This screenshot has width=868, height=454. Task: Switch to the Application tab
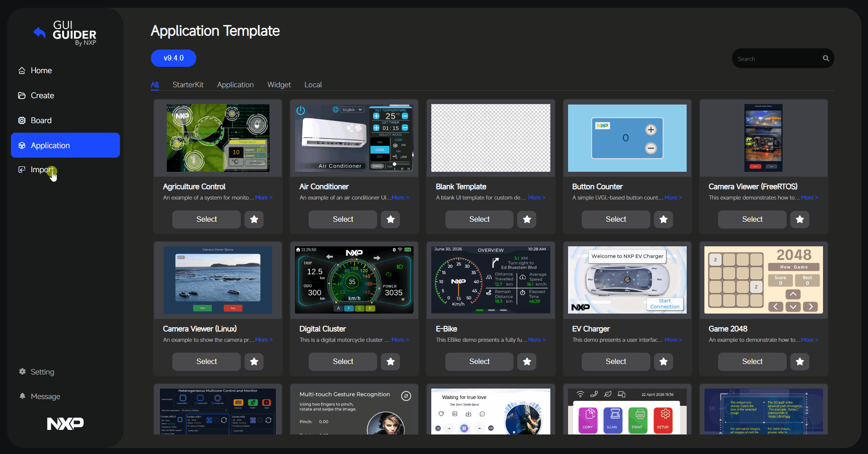click(x=235, y=85)
